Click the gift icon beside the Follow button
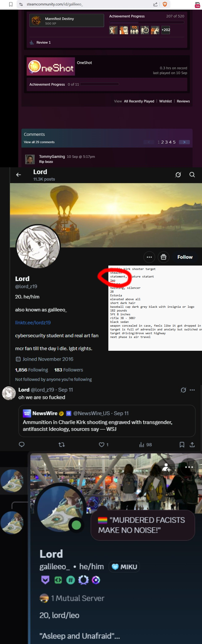The image size is (202, 644). [x=164, y=257]
